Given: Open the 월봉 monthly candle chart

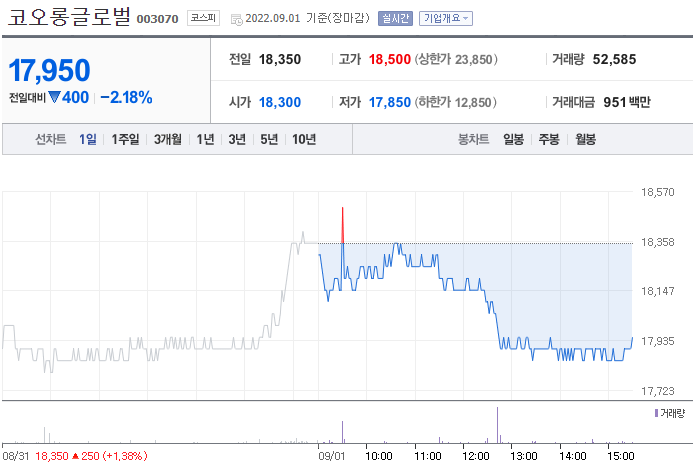Looking at the screenshot, I should click(585, 139).
